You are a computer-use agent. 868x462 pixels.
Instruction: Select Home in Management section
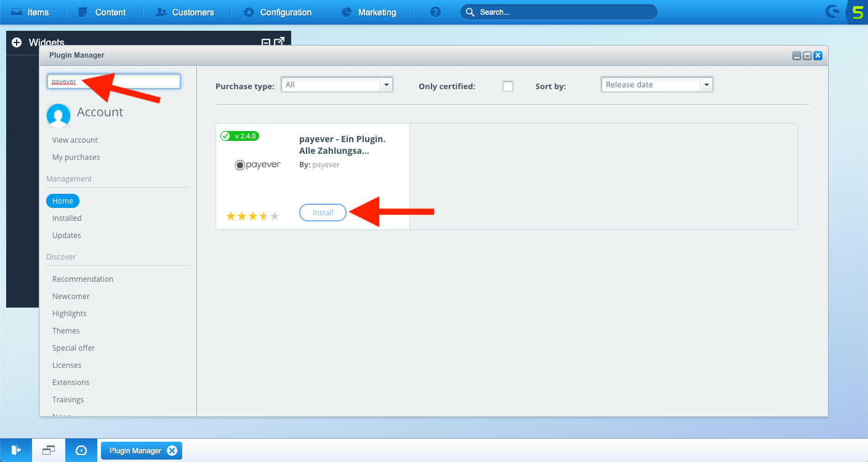(x=63, y=201)
